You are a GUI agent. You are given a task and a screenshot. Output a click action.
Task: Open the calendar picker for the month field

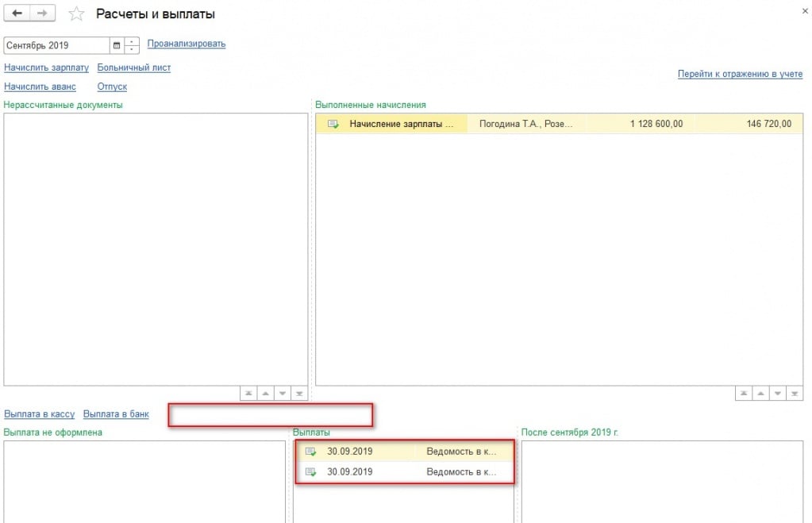point(117,45)
